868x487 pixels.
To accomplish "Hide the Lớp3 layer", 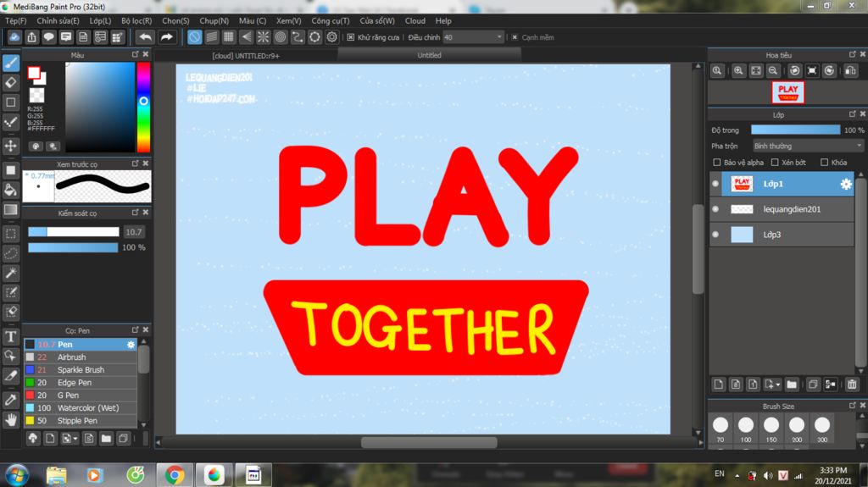I will coord(715,235).
